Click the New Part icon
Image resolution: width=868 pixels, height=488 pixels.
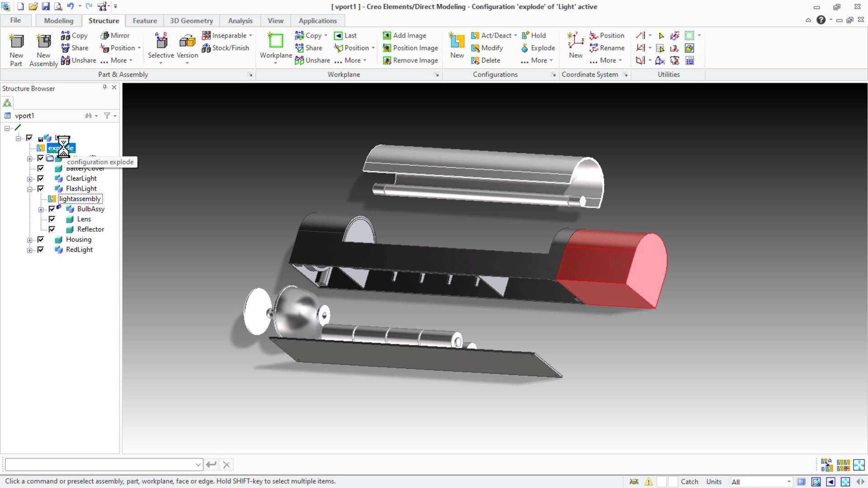click(x=16, y=49)
